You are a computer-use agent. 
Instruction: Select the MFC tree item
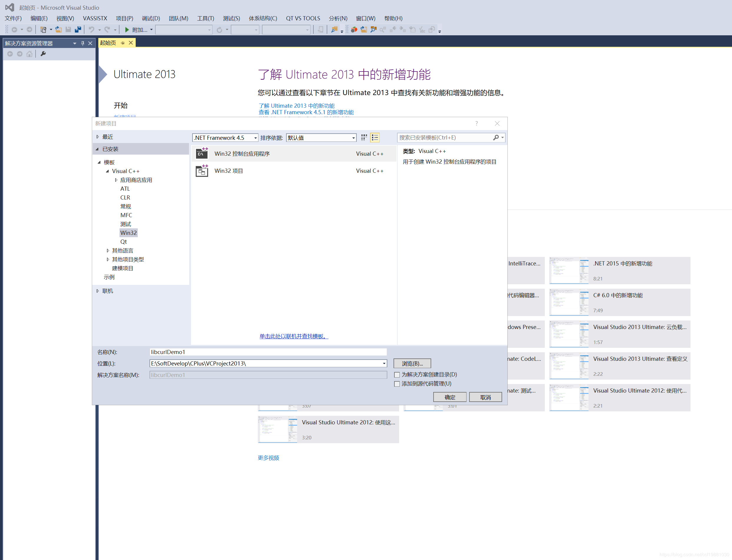[126, 215]
